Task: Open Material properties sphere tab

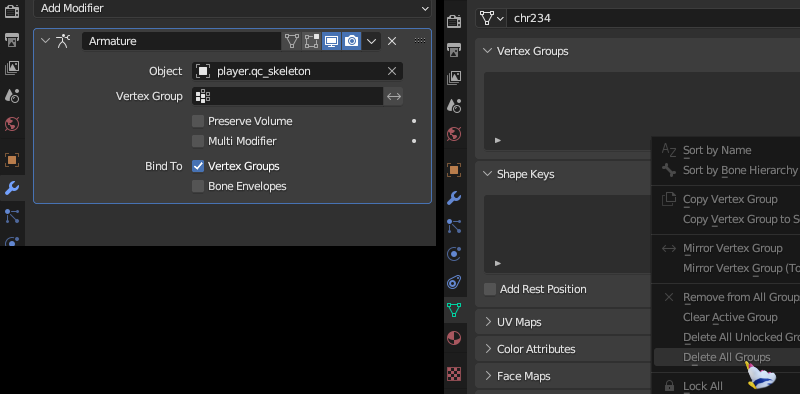Action: point(454,338)
